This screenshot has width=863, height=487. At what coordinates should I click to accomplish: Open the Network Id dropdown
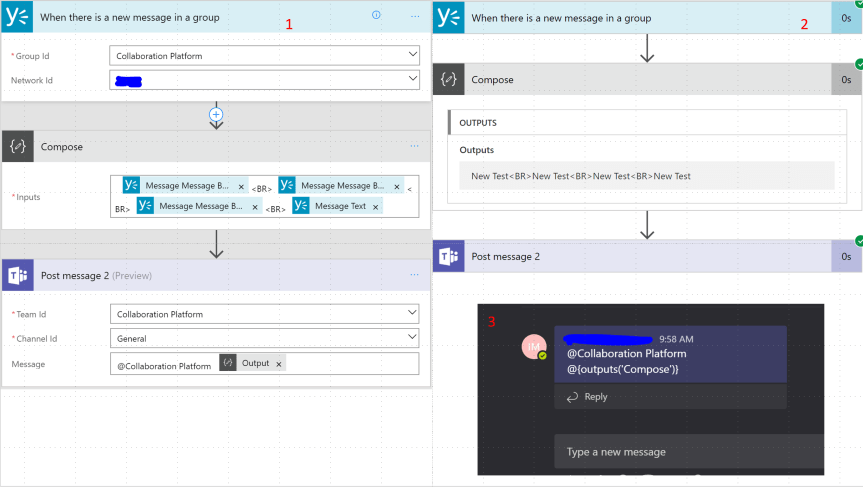coord(413,80)
